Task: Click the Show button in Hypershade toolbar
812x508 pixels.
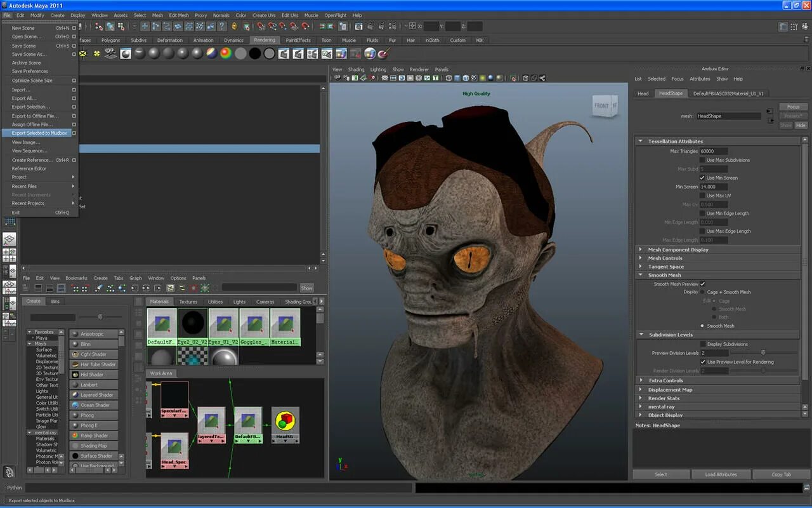Action: pos(307,288)
